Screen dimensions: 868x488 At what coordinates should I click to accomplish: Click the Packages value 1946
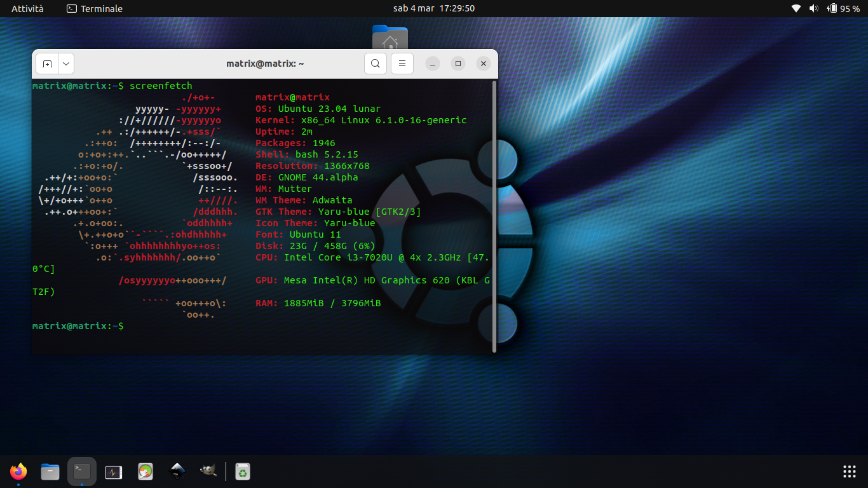[x=323, y=143]
